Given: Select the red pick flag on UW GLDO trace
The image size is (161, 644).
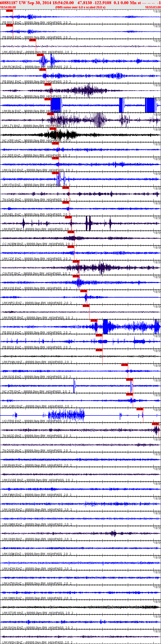Looking at the screenshot, I should tap(55, 158).
